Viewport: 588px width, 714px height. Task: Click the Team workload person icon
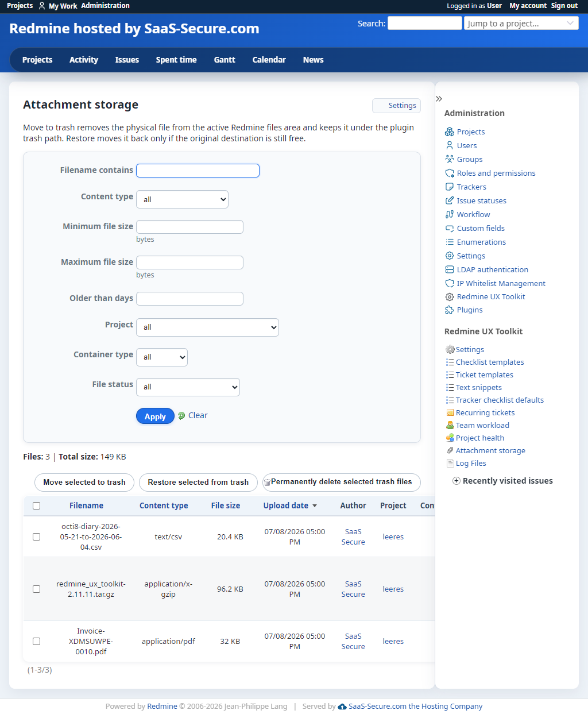coord(450,425)
